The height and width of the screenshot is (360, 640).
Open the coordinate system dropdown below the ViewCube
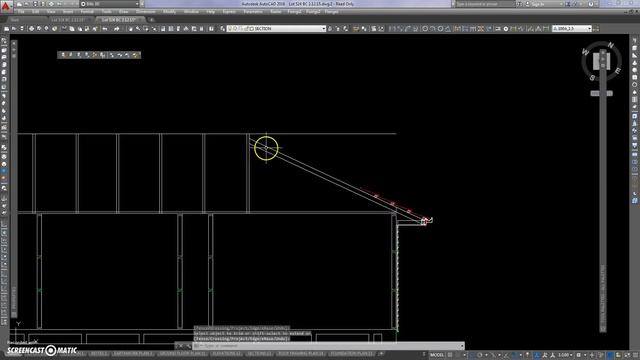[x=601, y=93]
